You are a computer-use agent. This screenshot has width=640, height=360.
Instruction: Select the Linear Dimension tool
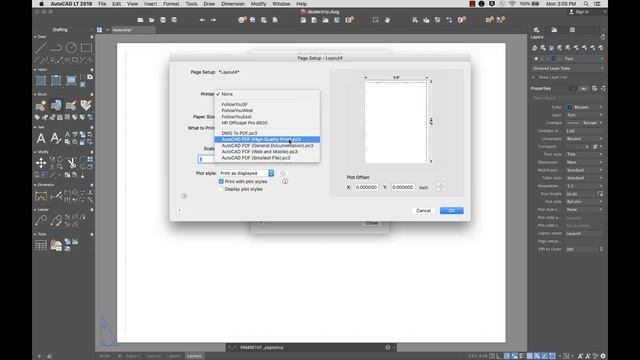pyautogui.click(x=41, y=196)
